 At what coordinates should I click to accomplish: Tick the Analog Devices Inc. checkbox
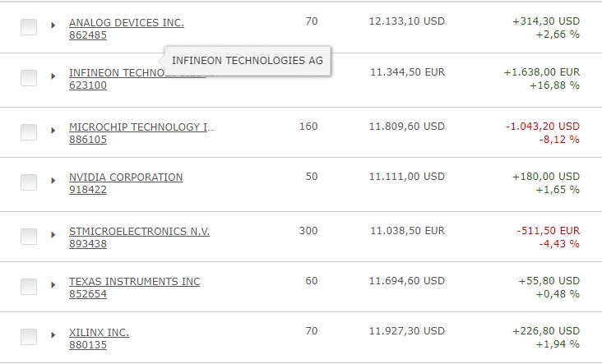point(29,27)
